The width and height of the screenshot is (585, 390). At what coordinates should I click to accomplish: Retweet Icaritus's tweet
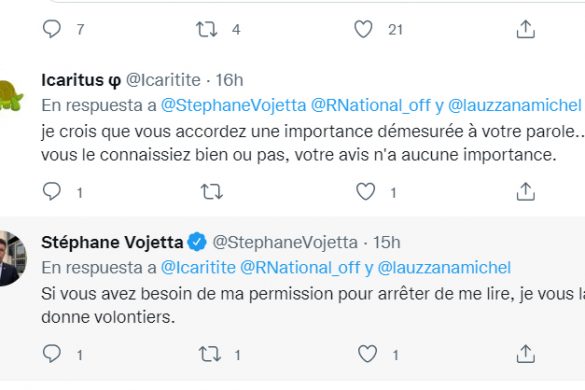[x=212, y=191]
